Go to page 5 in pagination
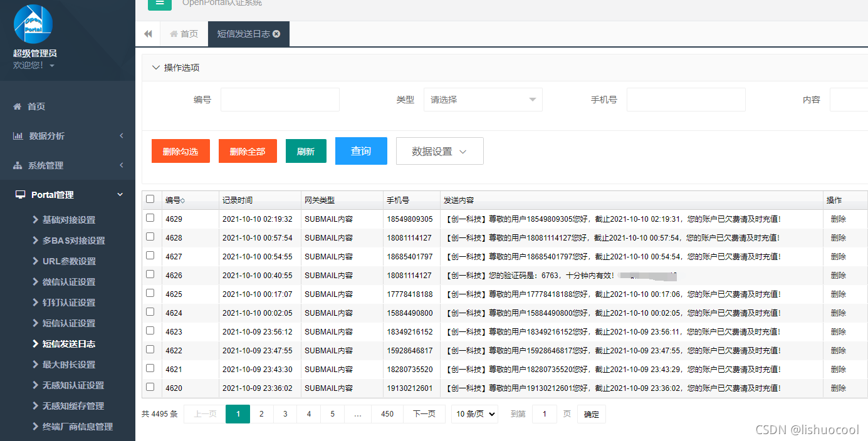This screenshot has height=441, width=868. point(333,414)
